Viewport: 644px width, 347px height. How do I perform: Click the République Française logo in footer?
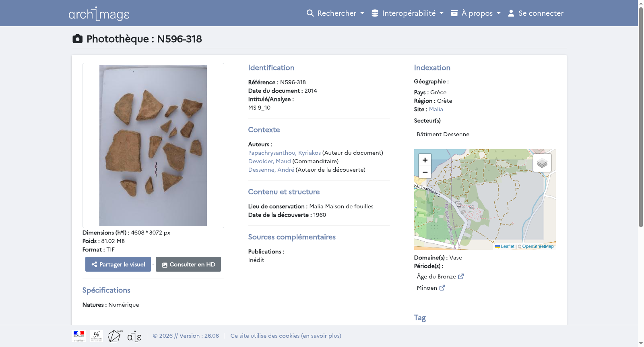tap(78, 336)
